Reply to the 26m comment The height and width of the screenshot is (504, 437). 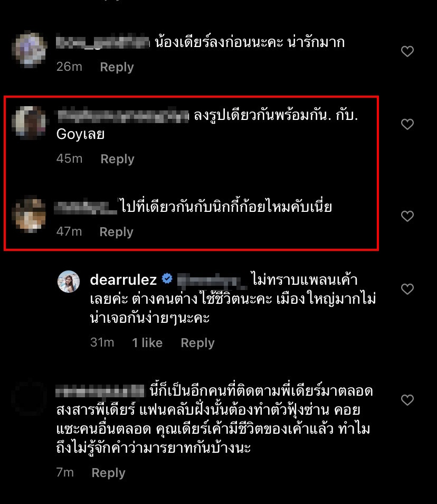(117, 67)
